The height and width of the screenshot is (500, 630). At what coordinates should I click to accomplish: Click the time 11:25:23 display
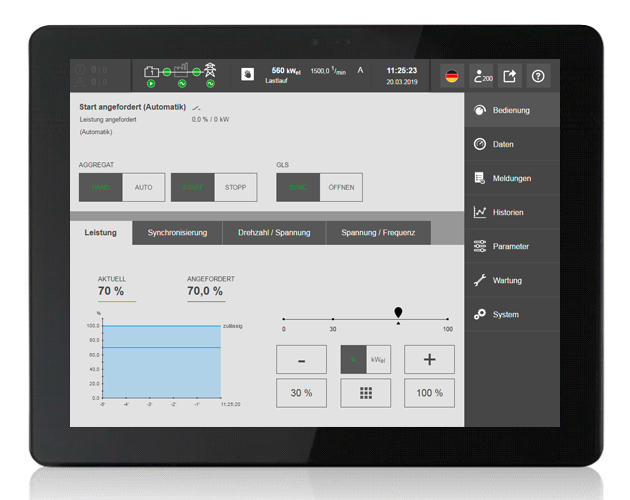click(402, 71)
